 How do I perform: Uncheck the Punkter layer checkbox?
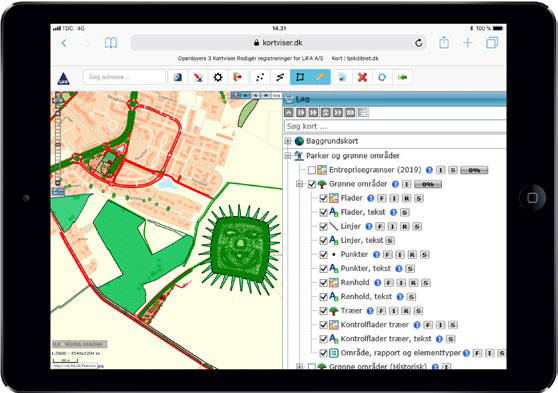click(323, 255)
